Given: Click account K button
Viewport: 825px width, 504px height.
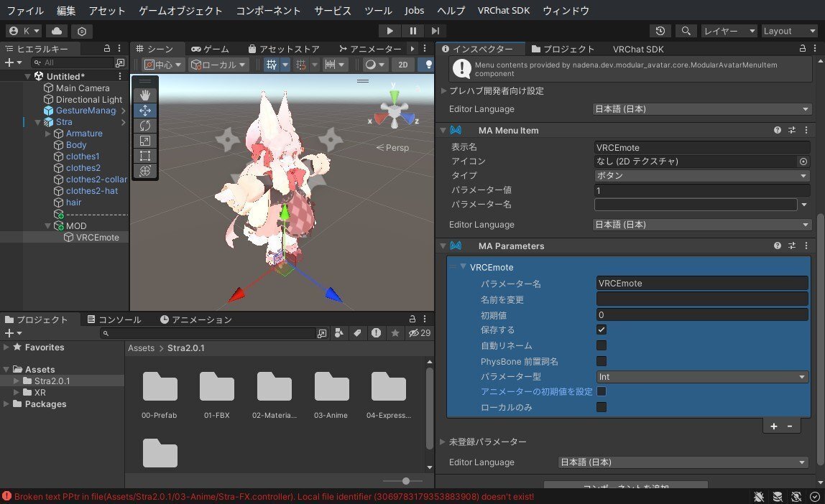Looking at the screenshot, I should [24, 31].
